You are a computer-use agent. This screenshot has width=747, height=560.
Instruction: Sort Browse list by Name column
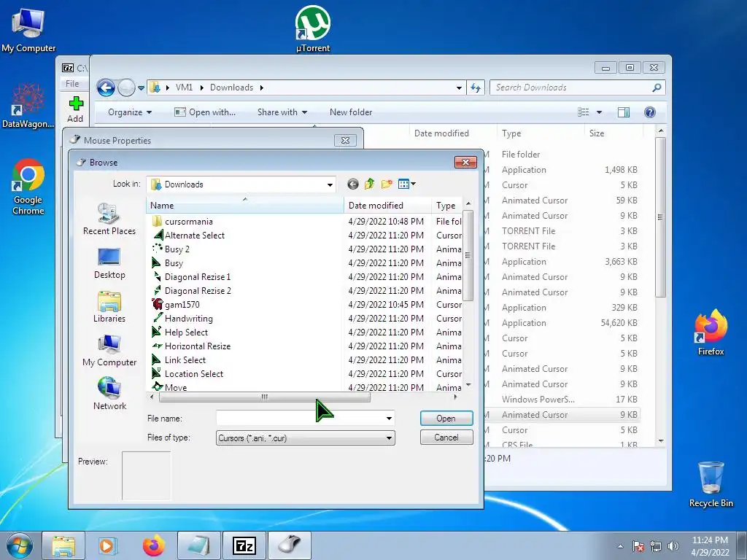[x=245, y=206]
